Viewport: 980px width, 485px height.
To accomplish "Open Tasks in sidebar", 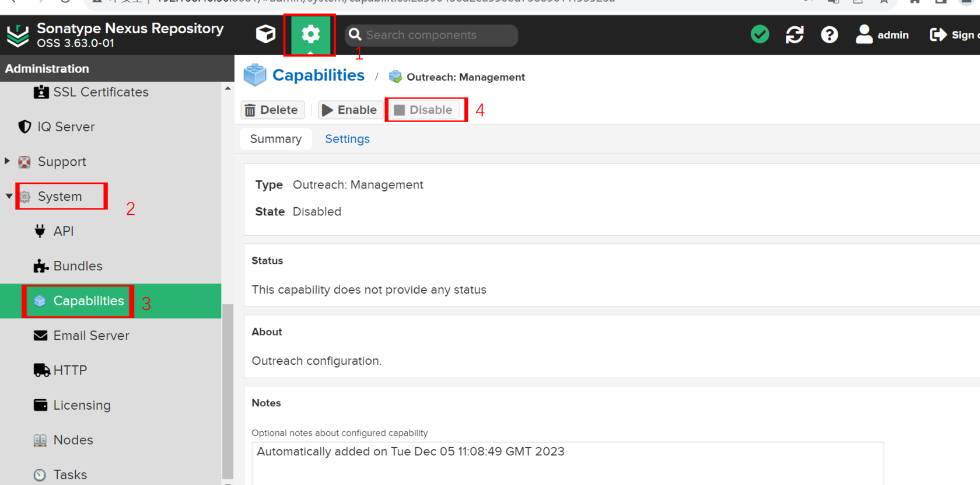I will 70,474.
